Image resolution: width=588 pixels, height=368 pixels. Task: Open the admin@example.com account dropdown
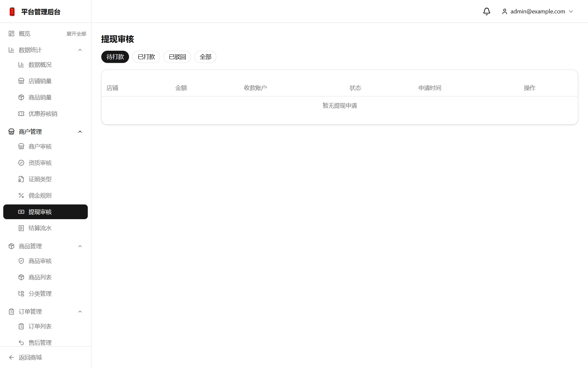pos(538,11)
